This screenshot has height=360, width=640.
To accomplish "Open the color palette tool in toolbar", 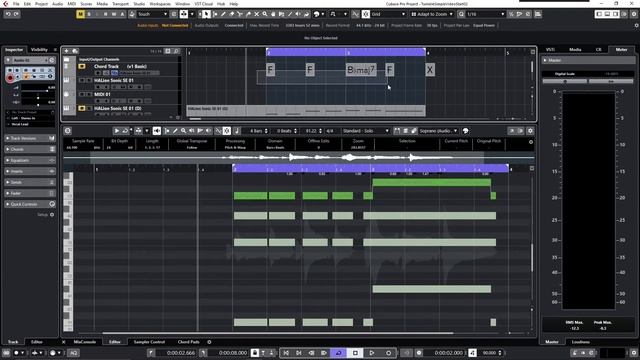I will pyautogui.click(x=316, y=14).
